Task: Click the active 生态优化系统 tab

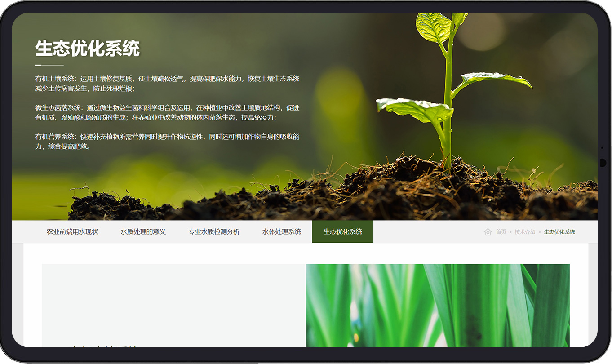Action: (x=343, y=232)
